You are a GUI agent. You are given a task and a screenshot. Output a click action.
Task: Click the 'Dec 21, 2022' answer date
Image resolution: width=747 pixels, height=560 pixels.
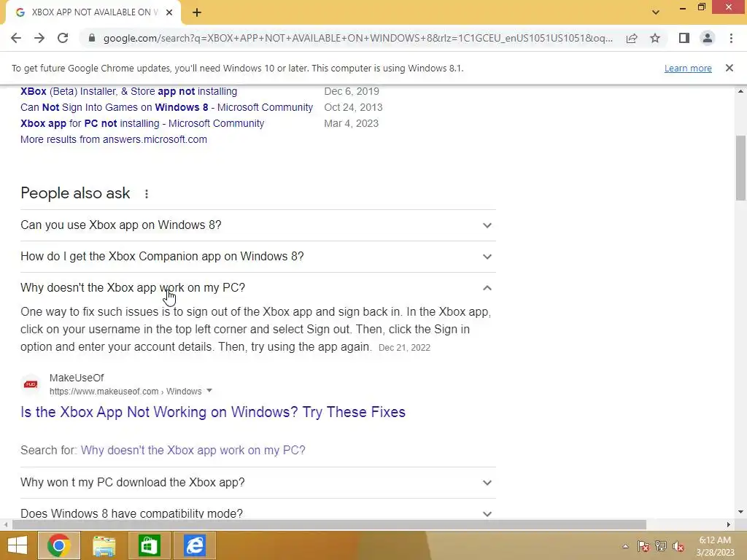pos(404,348)
